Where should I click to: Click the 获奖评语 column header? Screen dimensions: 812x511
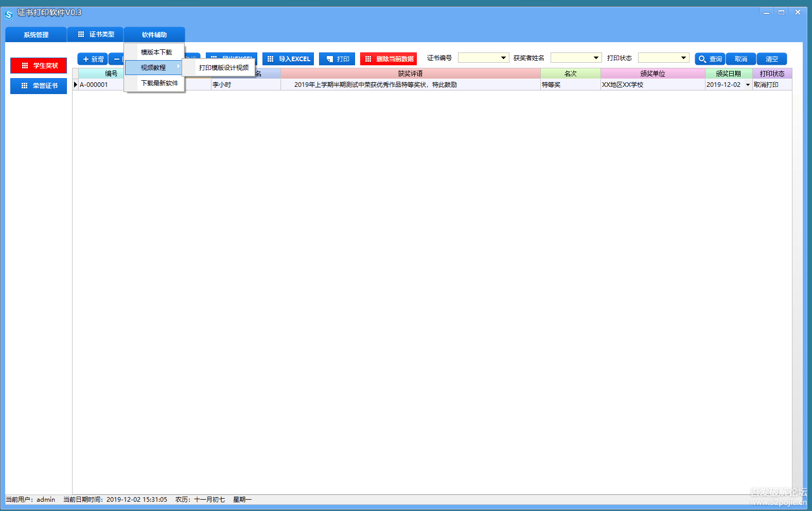click(410, 74)
